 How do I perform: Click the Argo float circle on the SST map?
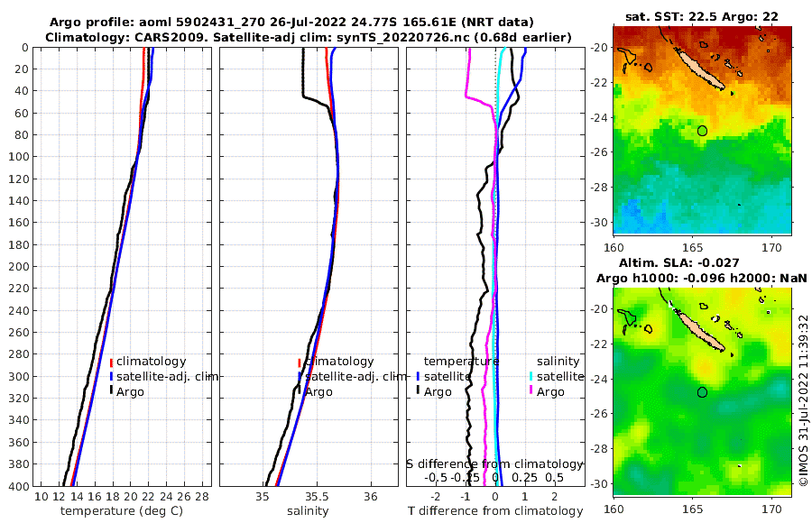pyautogui.click(x=702, y=131)
